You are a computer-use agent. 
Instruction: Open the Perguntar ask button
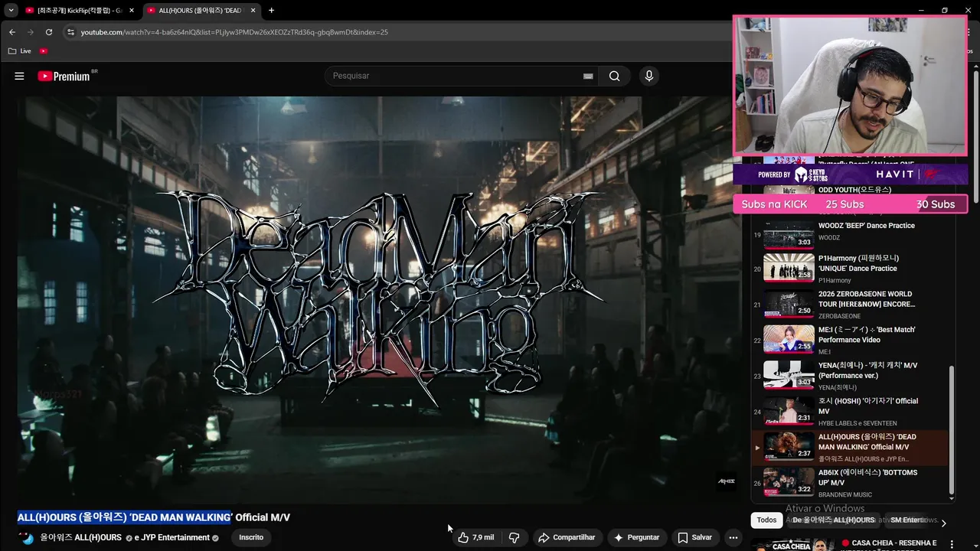pyautogui.click(x=636, y=537)
